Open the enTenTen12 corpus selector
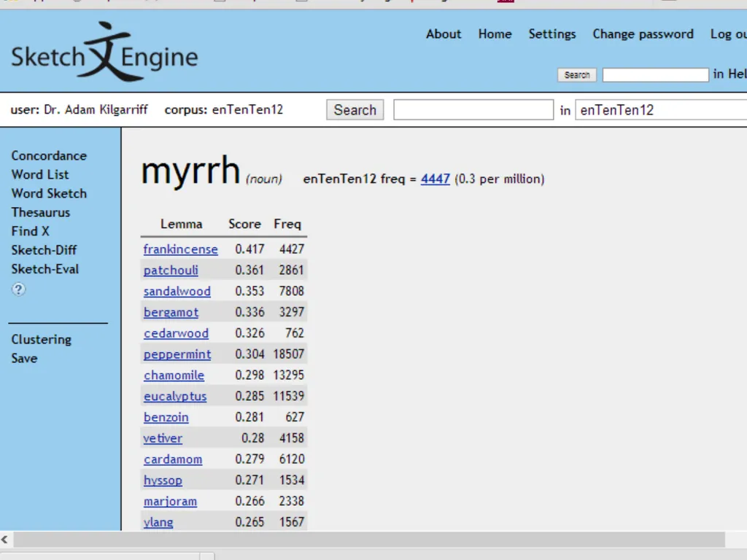 coord(661,110)
